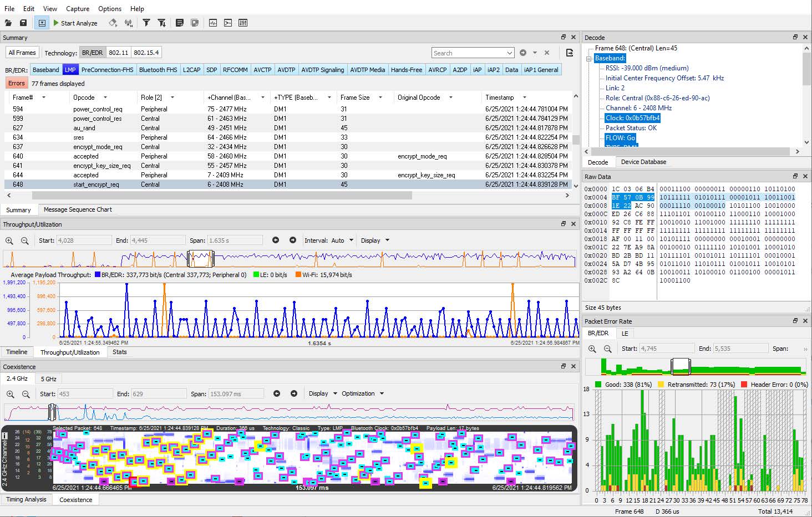This screenshot has height=517, width=812.
Task: Click the save disk toolbar icon
Action: (x=23, y=23)
